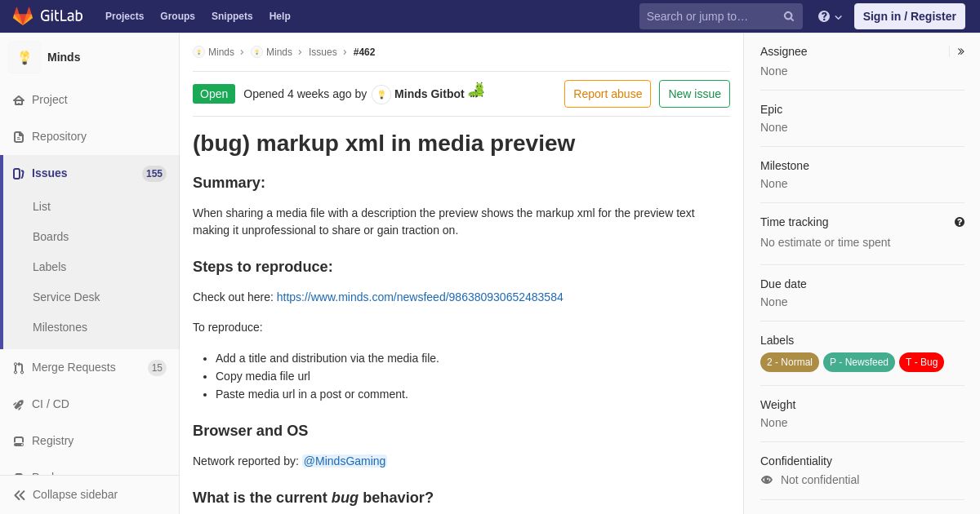Open the GitLab fox logo home

tap(23, 16)
